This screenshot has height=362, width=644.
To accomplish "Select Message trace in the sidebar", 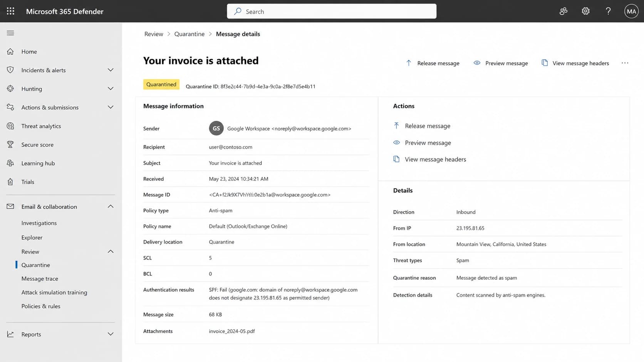I will point(40,279).
